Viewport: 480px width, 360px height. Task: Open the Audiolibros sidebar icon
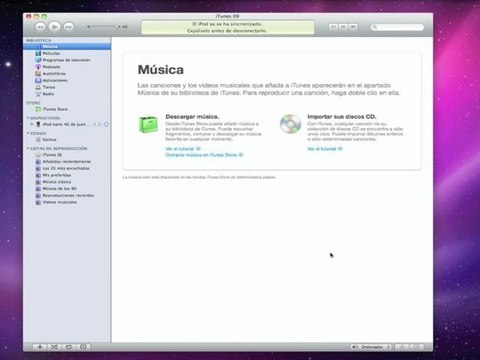(x=38, y=74)
